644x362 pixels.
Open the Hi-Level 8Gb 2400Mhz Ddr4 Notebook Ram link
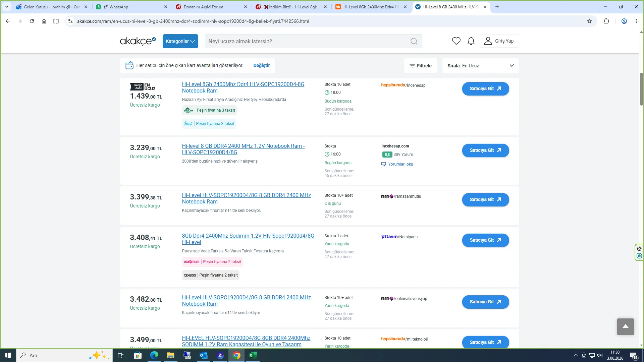click(x=243, y=87)
